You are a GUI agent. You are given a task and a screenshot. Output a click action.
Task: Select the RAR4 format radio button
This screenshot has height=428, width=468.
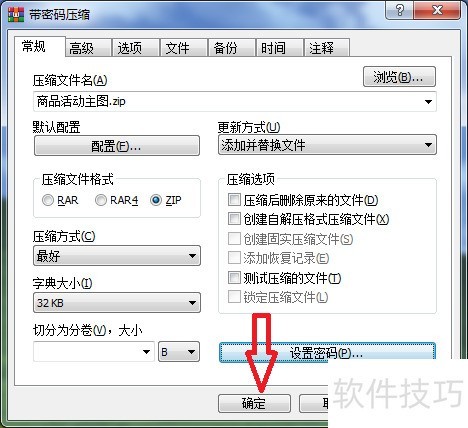tap(101, 200)
